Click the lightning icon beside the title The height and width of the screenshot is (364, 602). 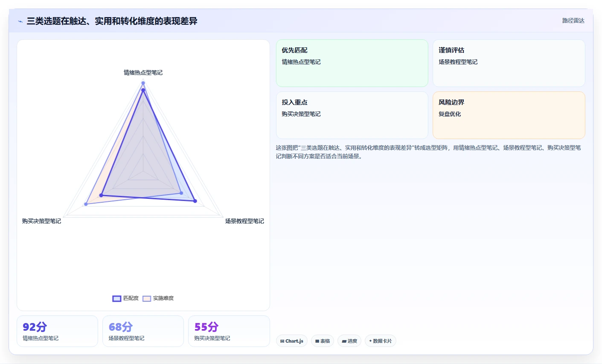click(20, 21)
